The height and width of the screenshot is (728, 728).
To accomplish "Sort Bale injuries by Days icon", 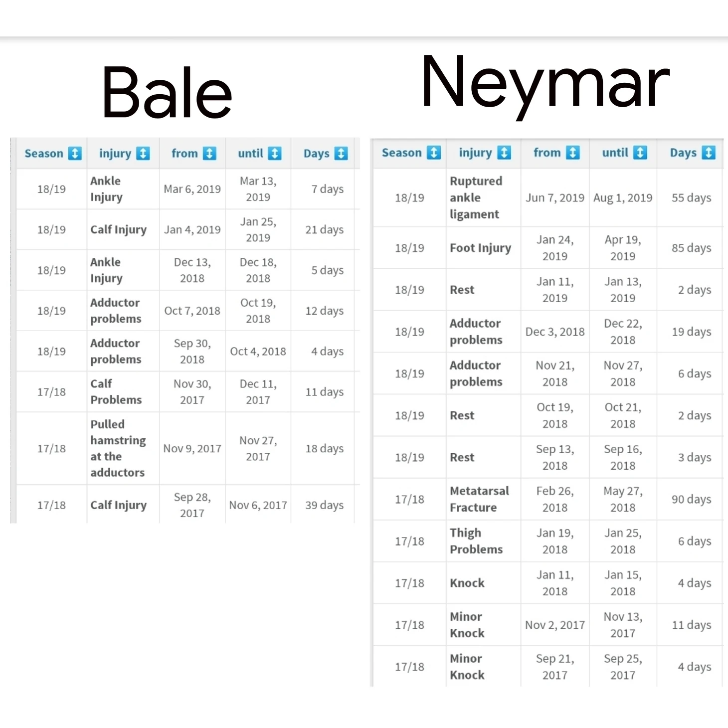I will click(341, 154).
